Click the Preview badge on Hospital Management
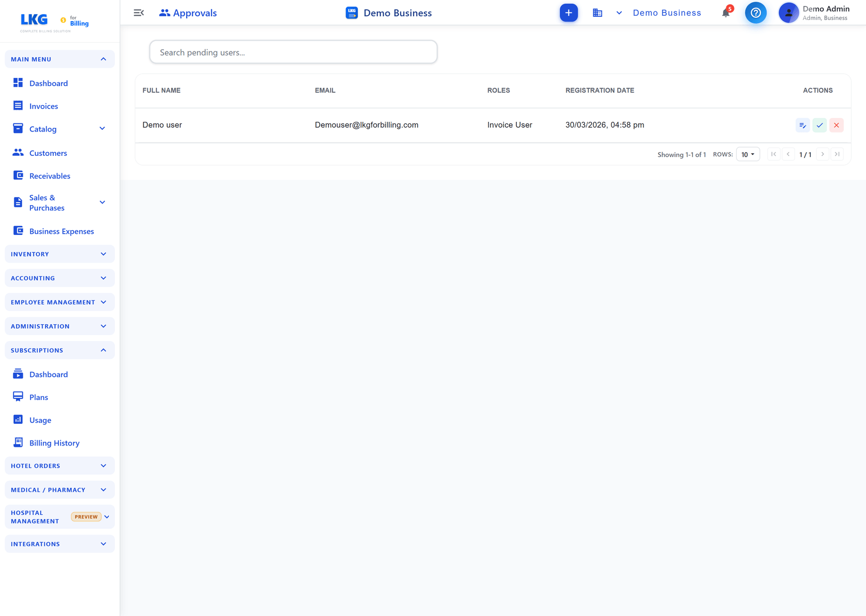866x616 pixels. point(86,517)
